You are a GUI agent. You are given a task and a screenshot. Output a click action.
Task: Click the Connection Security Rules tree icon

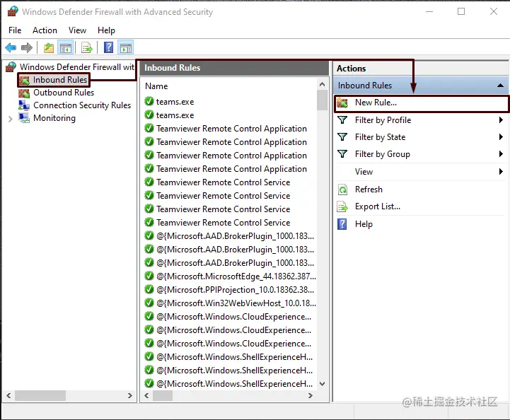click(x=24, y=105)
